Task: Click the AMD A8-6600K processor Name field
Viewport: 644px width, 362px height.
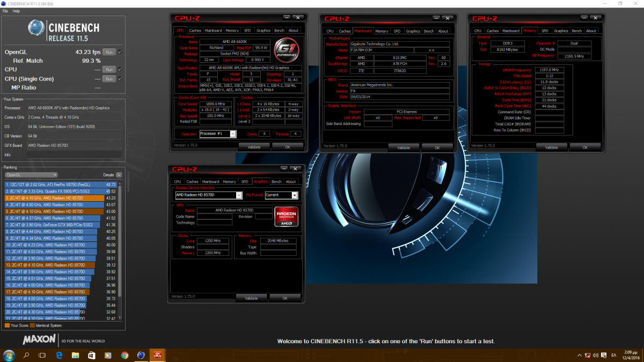Action: coord(235,42)
